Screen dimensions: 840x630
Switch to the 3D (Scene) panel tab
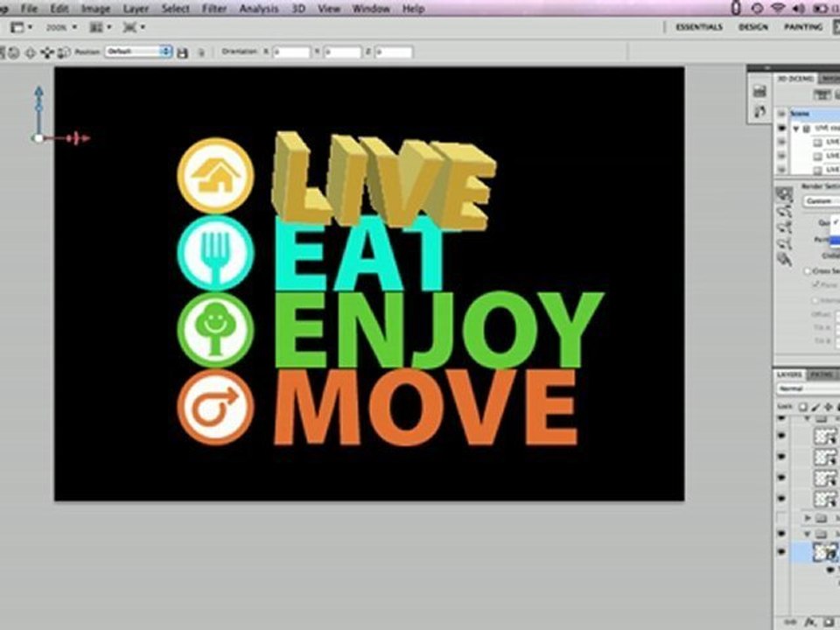794,79
